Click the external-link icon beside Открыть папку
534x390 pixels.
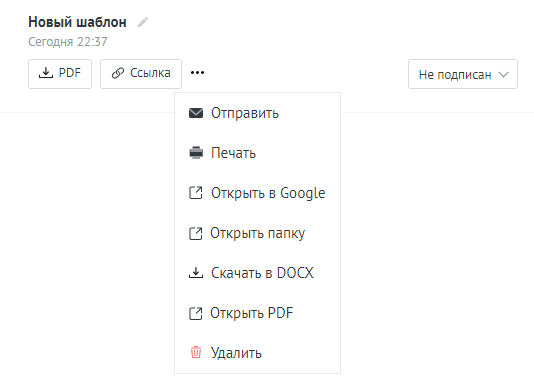point(195,233)
